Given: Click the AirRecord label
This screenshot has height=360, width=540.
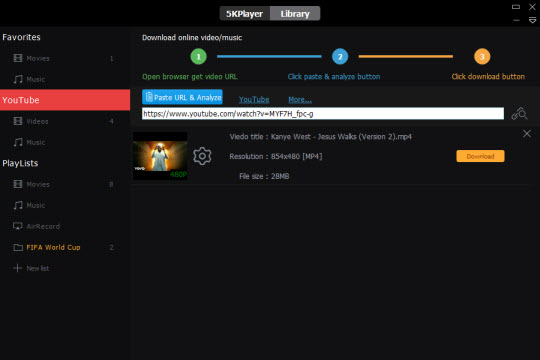Looking at the screenshot, I should pyautogui.click(x=43, y=226).
